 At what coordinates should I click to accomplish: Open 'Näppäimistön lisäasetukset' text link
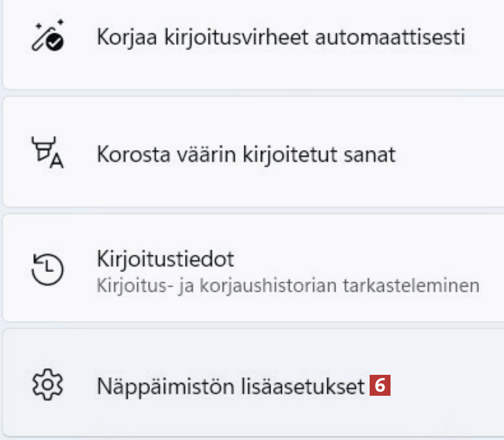231,387
